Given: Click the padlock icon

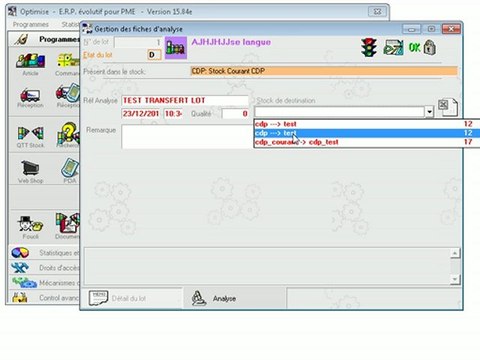Looking at the screenshot, I should [x=430, y=48].
